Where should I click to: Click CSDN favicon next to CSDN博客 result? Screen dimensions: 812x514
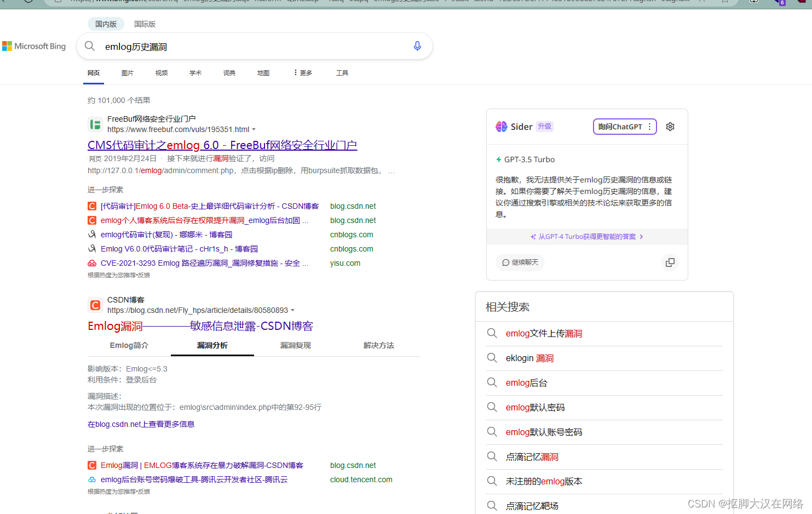point(95,305)
